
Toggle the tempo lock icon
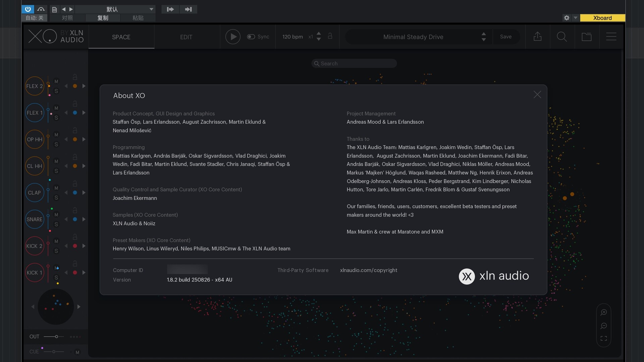tap(330, 36)
